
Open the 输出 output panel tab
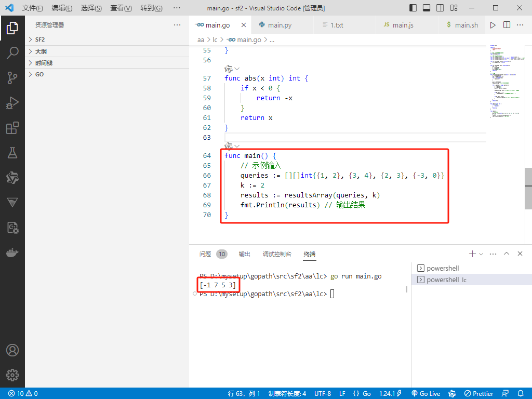point(244,254)
